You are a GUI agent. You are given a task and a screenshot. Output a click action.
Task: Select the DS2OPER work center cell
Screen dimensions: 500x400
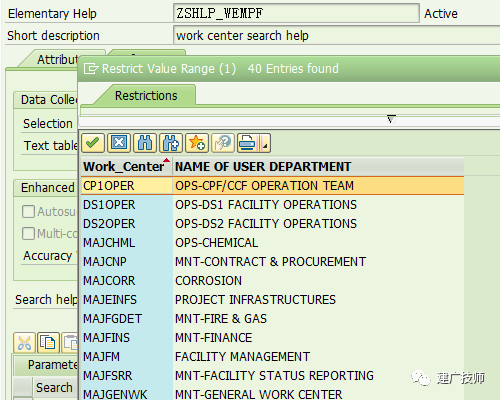[x=127, y=224]
